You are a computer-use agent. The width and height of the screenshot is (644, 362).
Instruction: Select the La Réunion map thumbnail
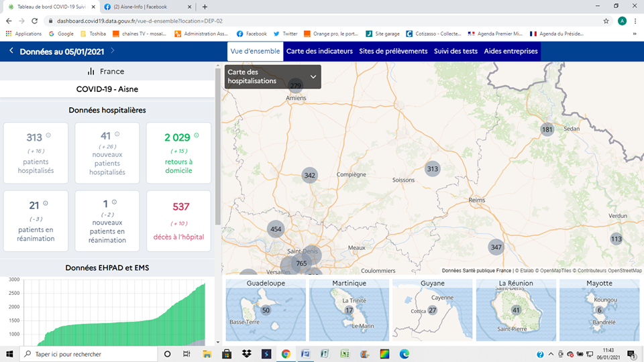(x=516, y=308)
